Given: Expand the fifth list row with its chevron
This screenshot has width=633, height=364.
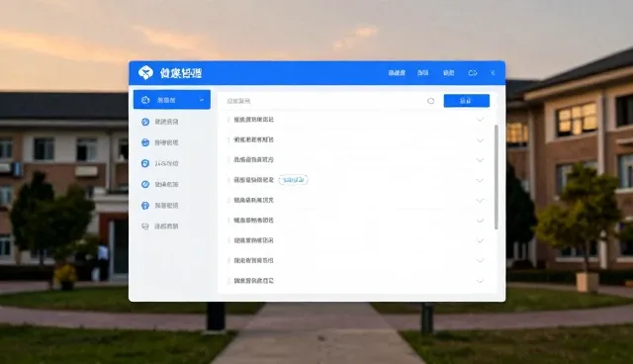Looking at the screenshot, I should pos(480,200).
